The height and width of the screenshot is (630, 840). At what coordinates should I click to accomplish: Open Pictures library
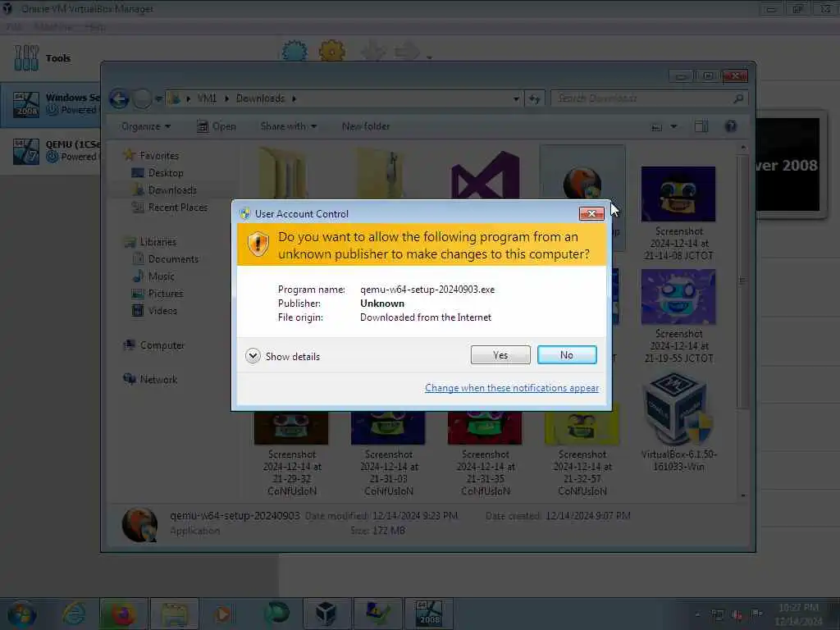pyautogui.click(x=166, y=294)
